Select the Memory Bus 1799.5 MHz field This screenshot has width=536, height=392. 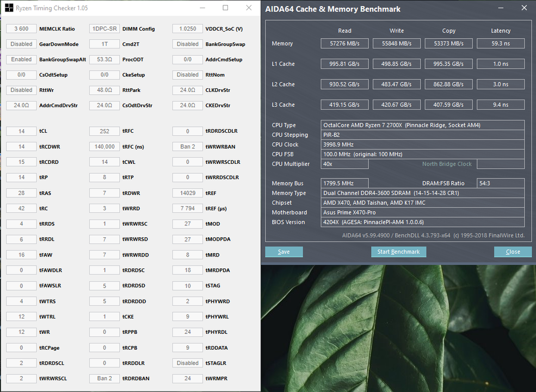(x=344, y=183)
